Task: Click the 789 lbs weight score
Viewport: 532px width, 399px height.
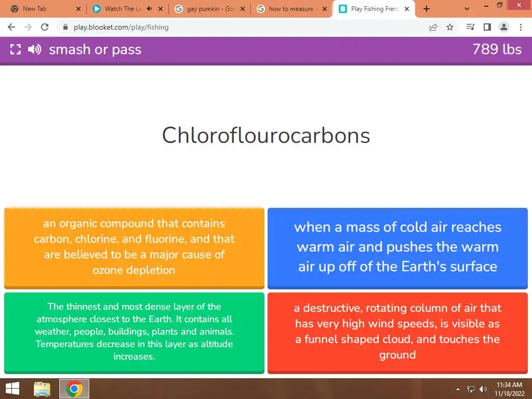Action: (497, 49)
